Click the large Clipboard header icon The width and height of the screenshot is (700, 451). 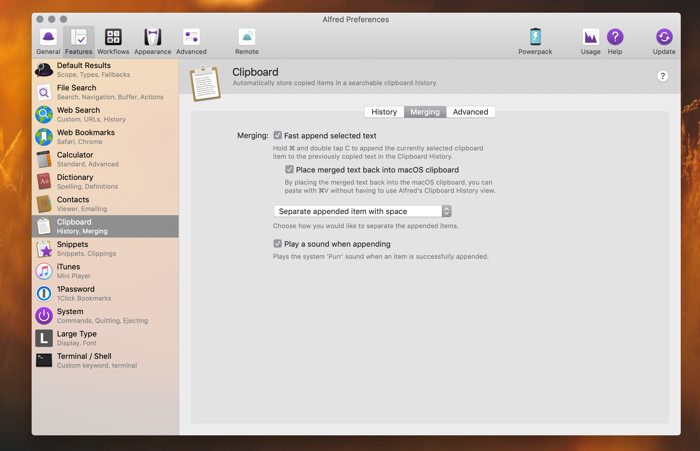tap(205, 84)
